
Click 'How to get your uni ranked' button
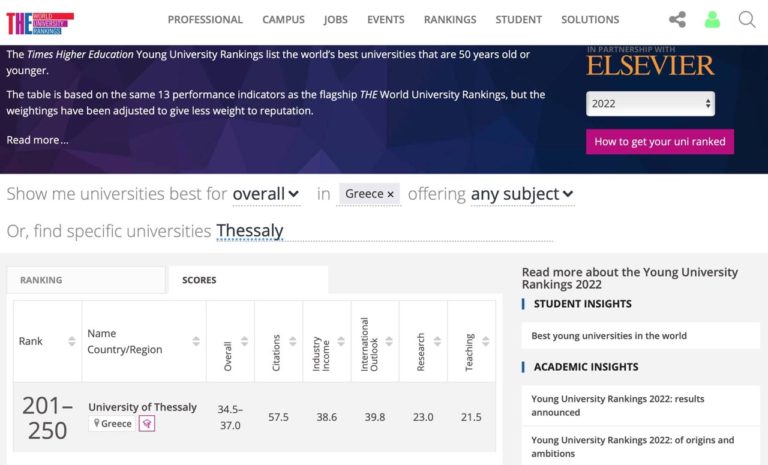click(x=660, y=142)
